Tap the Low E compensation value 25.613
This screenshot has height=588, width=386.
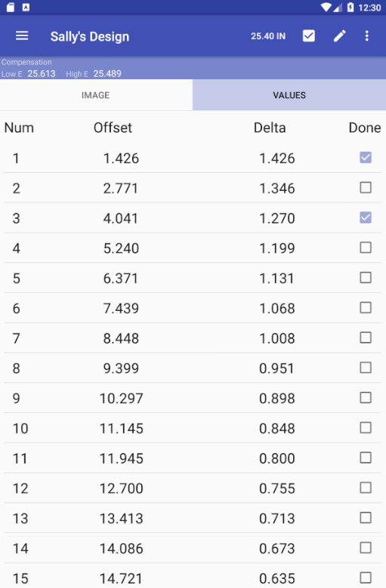(42, 73)
